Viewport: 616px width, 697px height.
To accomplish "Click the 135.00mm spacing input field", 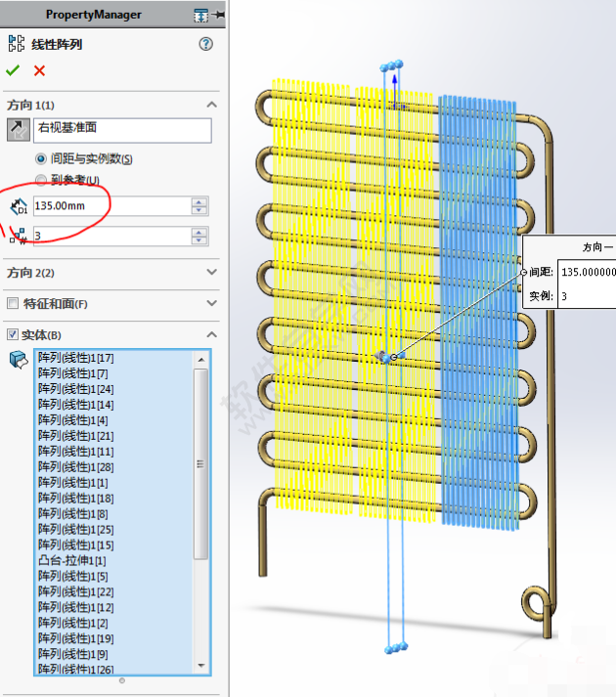I will [x=112, y=206].
